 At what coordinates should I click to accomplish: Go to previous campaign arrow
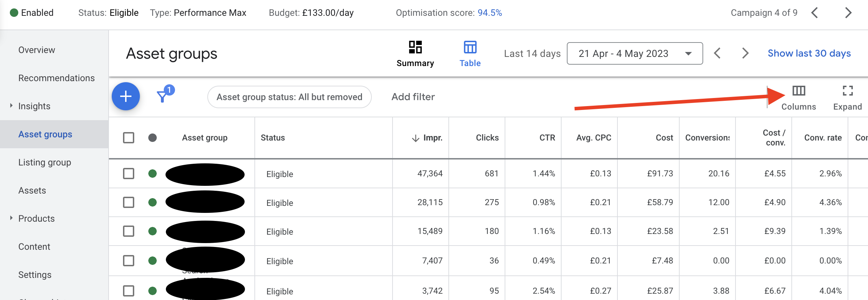[815, 13]
